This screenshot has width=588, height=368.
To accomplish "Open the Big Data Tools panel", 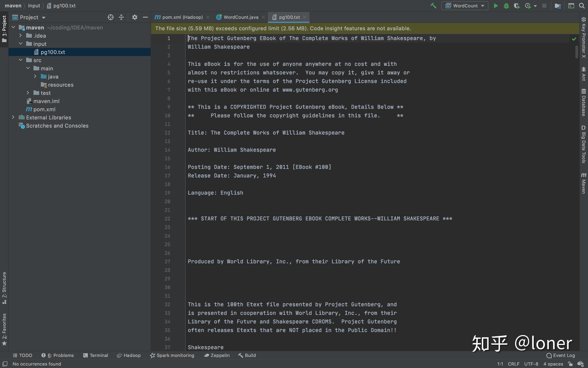I will [583, 144].
